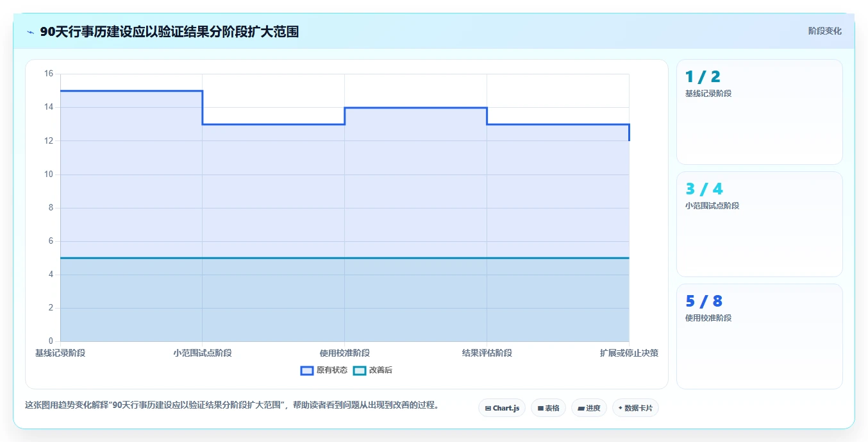The width and height of the screenshot is (868, 442).
Task: Toggle the 改善后 legend item
Action: 372,370
